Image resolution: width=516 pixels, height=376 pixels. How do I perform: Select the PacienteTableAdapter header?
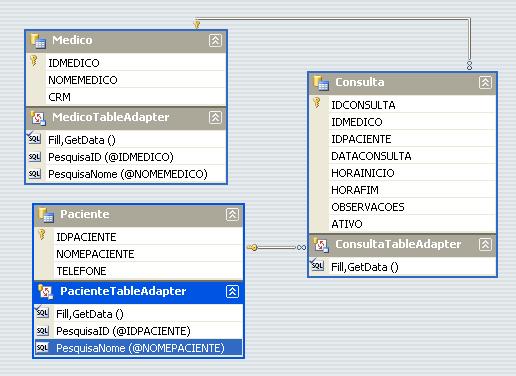[138, 292]
